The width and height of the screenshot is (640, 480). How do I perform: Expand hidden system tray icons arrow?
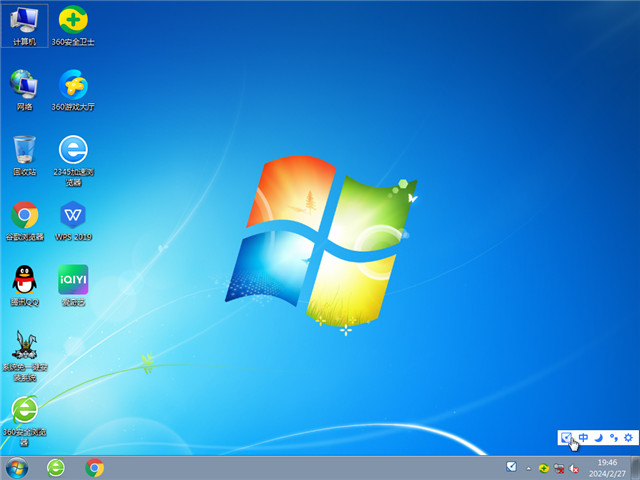coord(527,467)
